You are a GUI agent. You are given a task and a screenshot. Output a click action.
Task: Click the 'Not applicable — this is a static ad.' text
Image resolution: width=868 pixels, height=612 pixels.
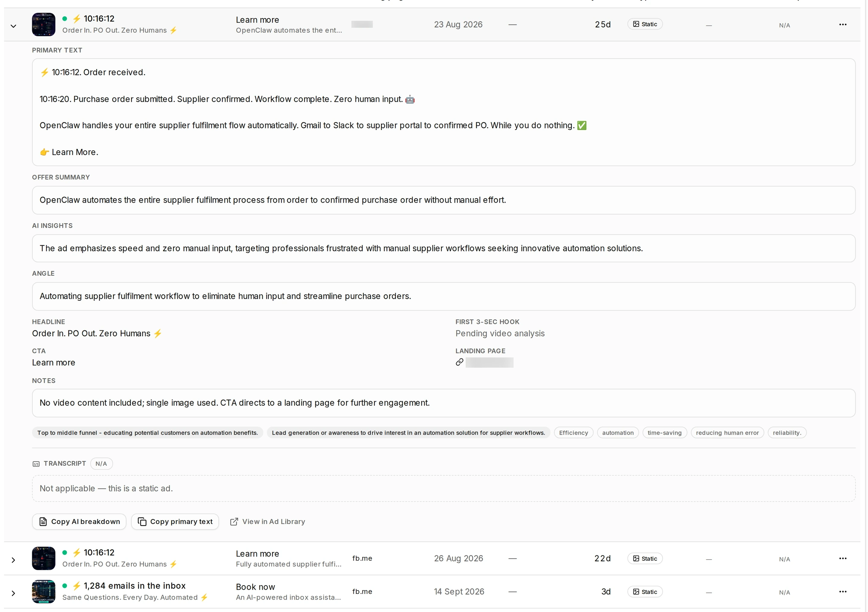point(106,488)
